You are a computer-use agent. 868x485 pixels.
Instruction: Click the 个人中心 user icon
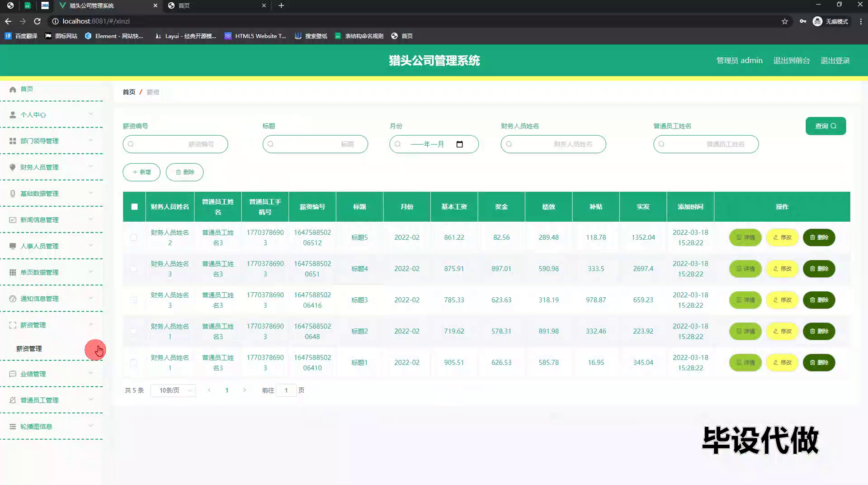tap(13, 115)
